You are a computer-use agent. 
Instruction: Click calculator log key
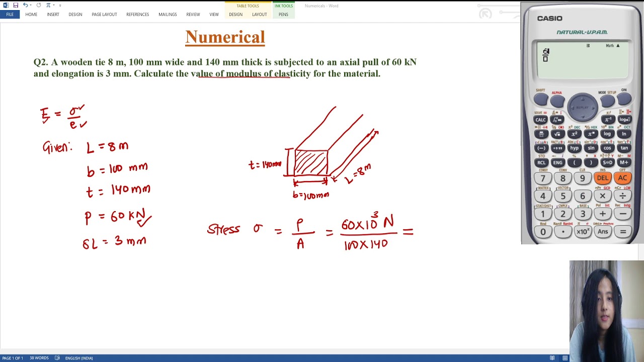(607, 134)
